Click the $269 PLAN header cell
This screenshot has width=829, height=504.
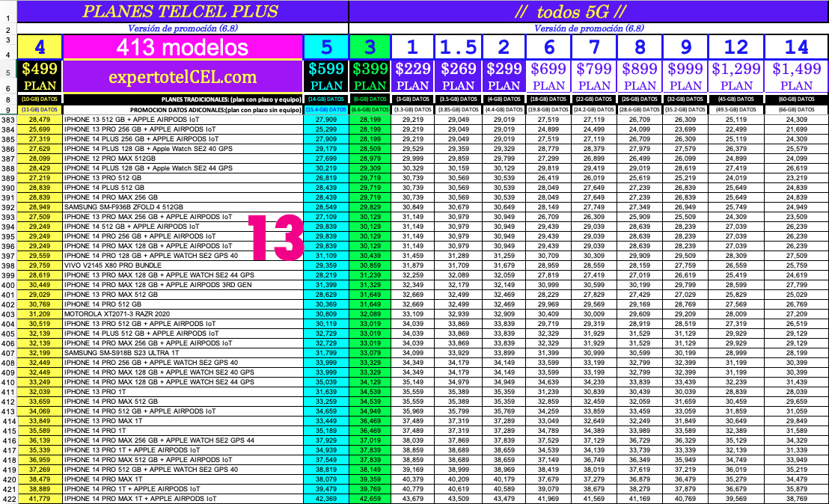pyautogui.click(x=459, y=77)
